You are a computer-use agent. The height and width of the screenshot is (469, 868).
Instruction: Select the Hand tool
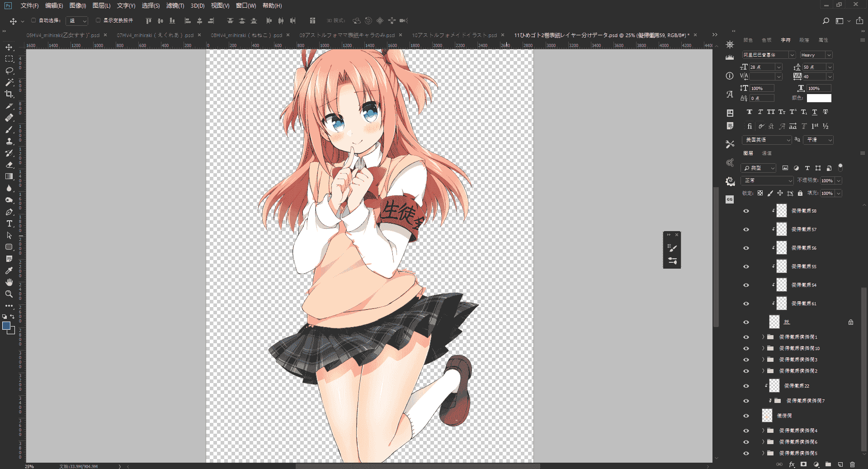pyautogui.click(x=9, y=282)
